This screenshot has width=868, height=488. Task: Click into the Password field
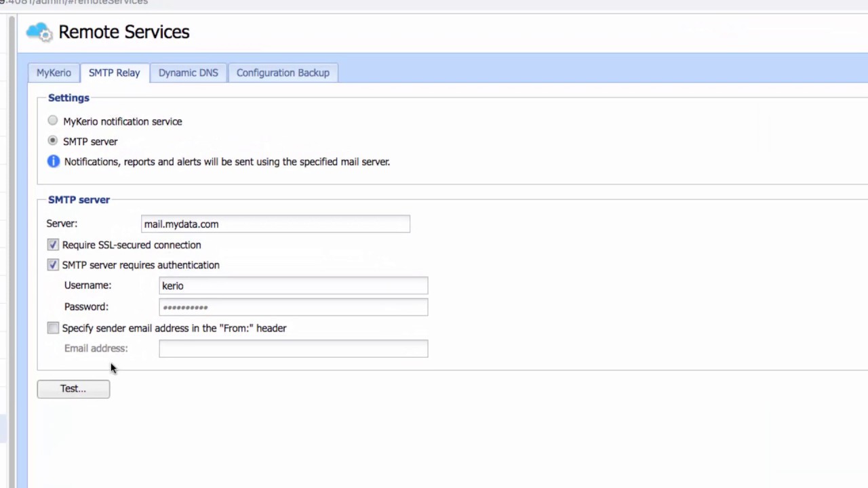click(x=293, y=307)
